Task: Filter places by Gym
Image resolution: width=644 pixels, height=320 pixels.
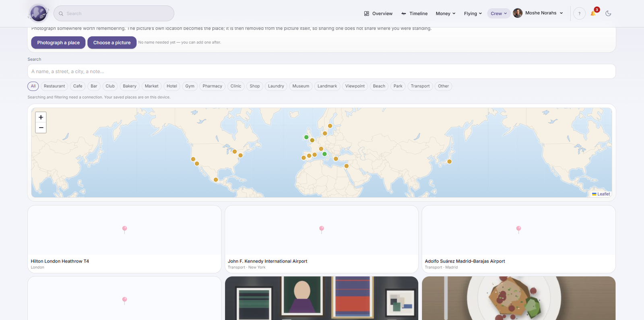Action: 190,86
